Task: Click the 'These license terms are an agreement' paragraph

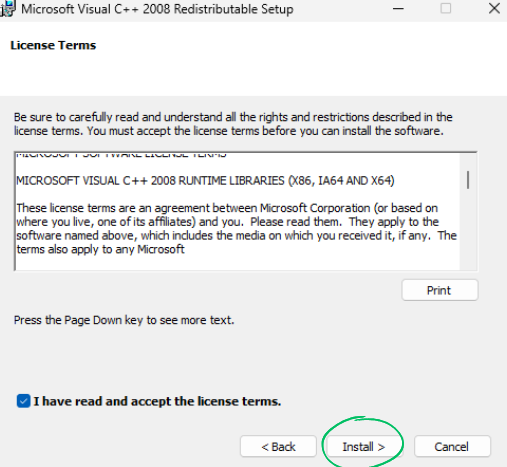Action: (x=236, y=229)
